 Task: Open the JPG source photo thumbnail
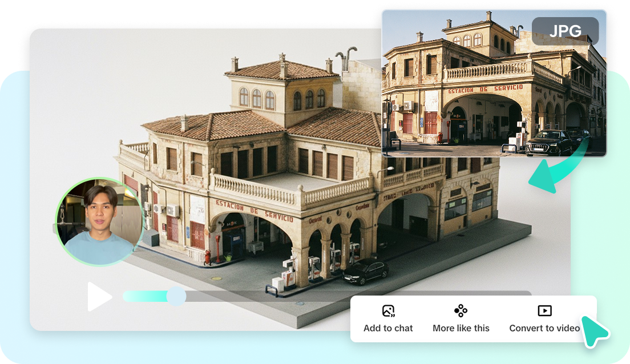[x=494, y=83]
